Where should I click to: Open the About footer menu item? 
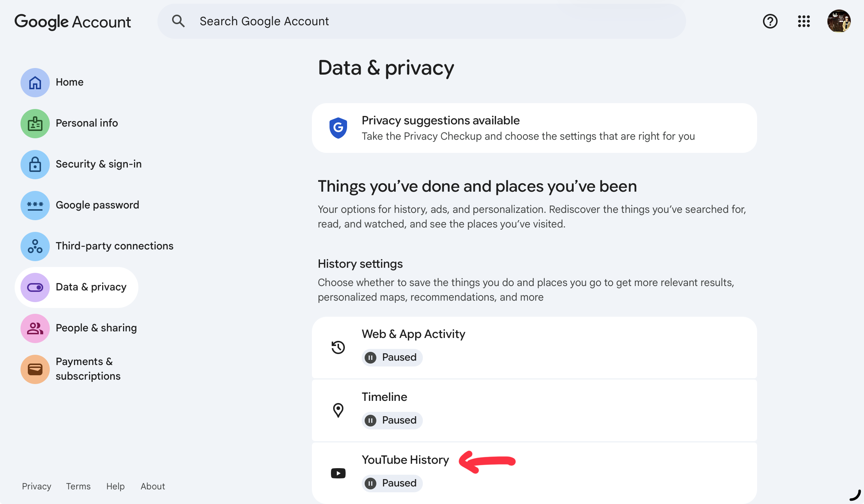click(153, 486)
